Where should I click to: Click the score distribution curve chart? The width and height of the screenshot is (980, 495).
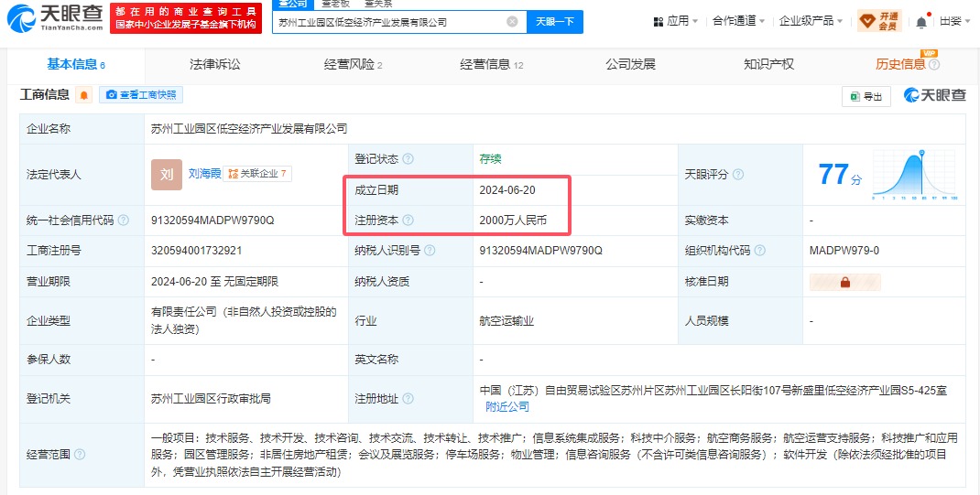915,175
